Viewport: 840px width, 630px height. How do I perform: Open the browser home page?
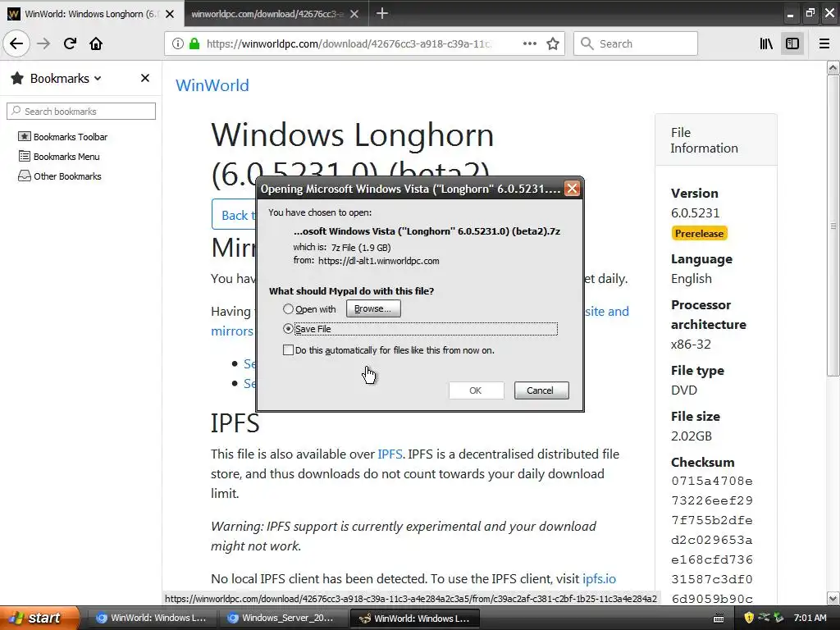pyautogui.click(x=96, y=43)
